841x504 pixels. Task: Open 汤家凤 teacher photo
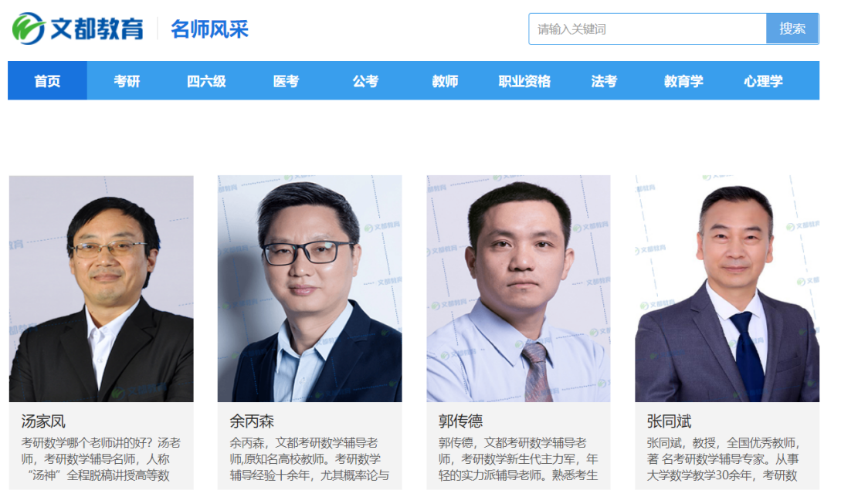[x=101, y=289]
